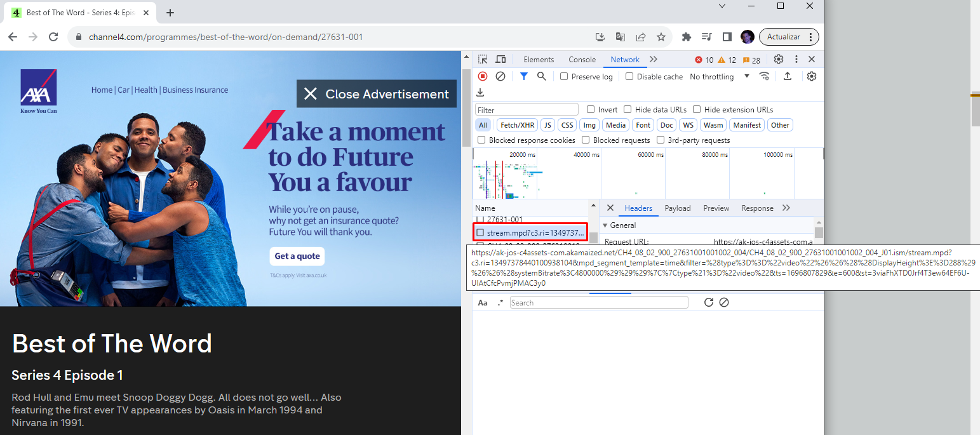This screenshot has width=980, height=435.
Task: Import HAR file with upload icon
Action: click(x=788, y=76)
